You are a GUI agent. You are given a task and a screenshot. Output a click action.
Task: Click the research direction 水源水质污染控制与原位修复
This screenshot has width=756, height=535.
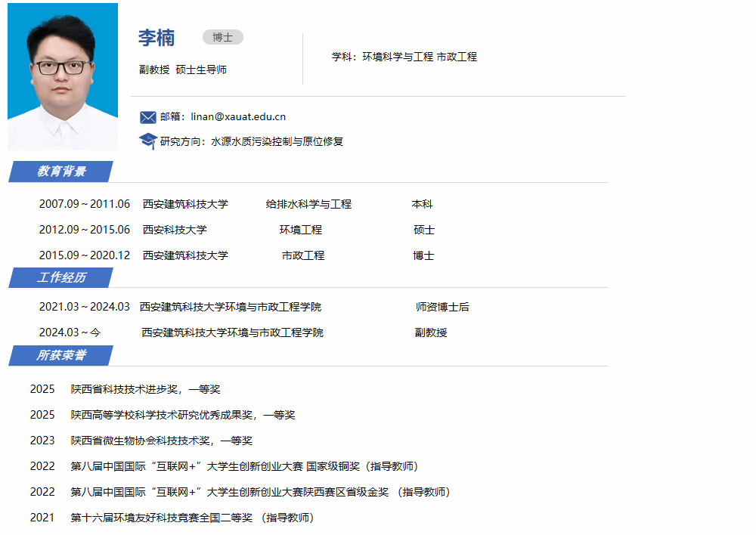point(277,141)
